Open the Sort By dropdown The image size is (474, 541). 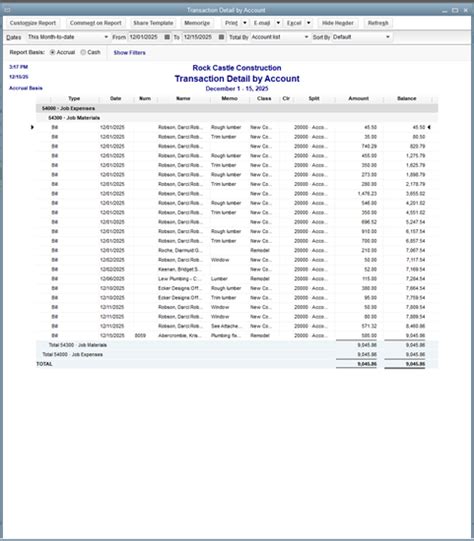[361, 37]
